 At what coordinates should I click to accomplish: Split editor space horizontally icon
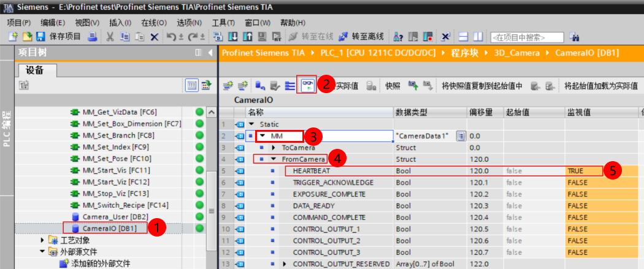tap(463, 37)
